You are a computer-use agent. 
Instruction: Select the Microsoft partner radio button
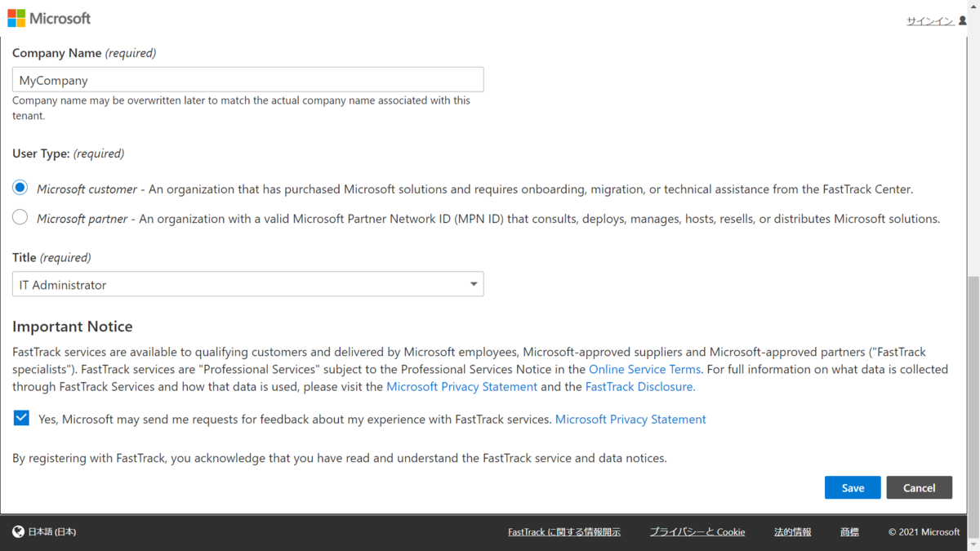point(20,217)
